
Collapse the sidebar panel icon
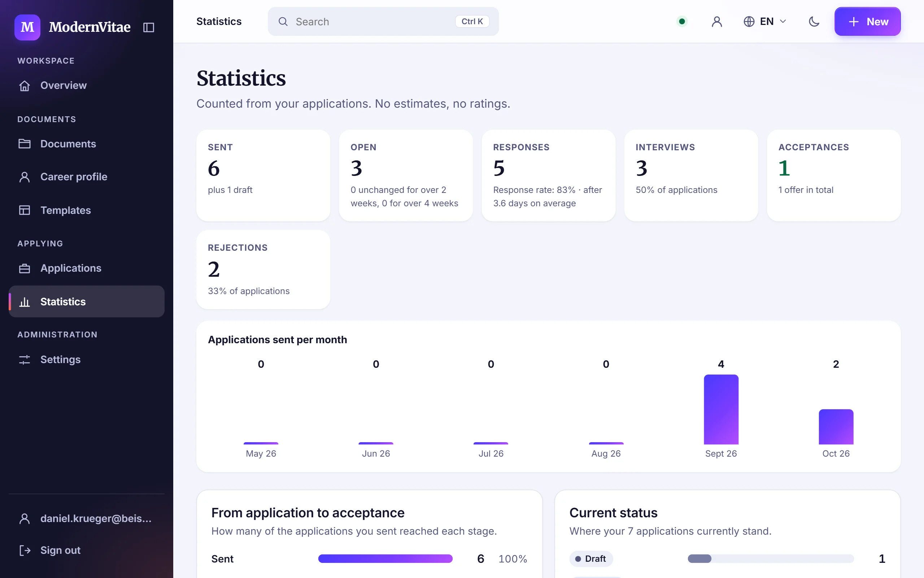tap(149, 27)
